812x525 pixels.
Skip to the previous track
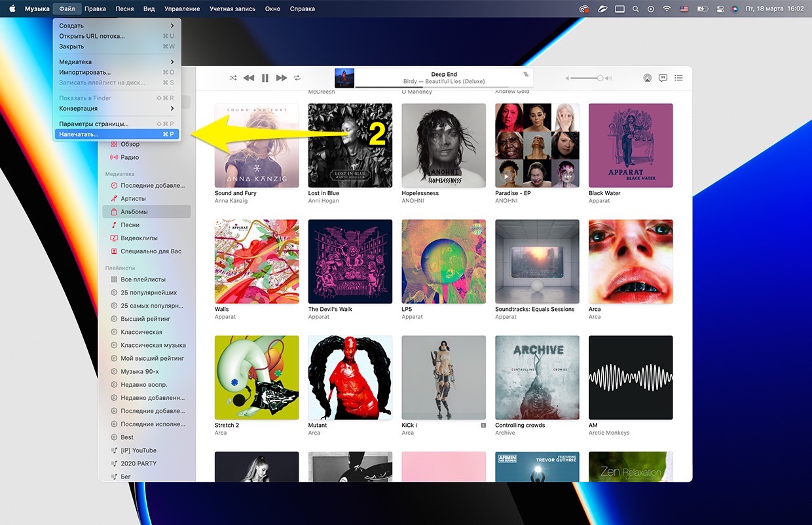(x=249, y=78)
